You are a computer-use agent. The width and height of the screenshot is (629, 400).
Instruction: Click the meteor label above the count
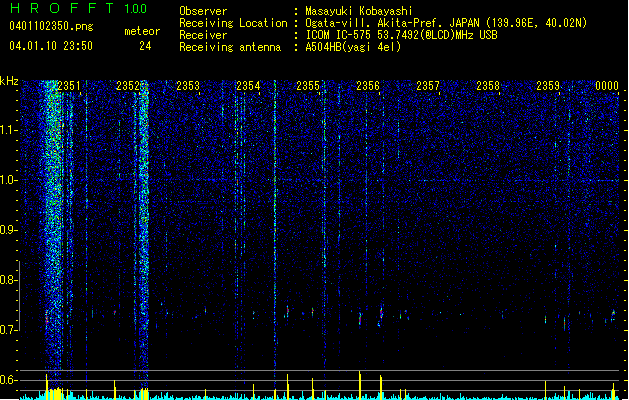(x=142, y=31)
